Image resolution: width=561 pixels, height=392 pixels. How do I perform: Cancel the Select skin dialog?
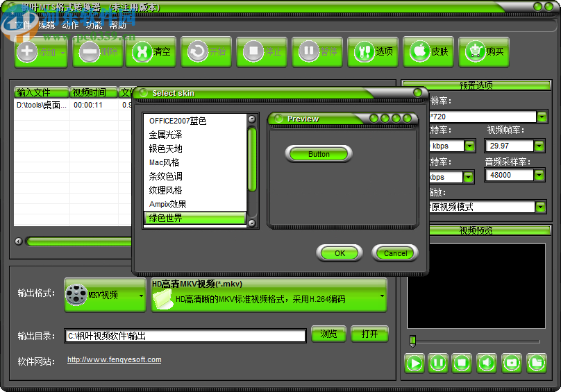click(x=395, y=253)
